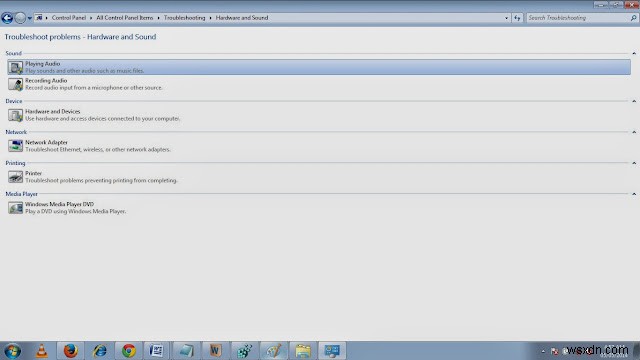Open the recent pages dropdown arrow
This screenshot has width=640, height=360.
(x=29, y=18)
